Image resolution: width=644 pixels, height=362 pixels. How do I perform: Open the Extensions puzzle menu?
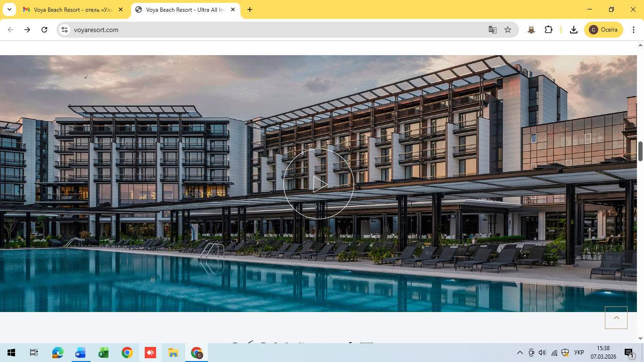click(548, 30)
